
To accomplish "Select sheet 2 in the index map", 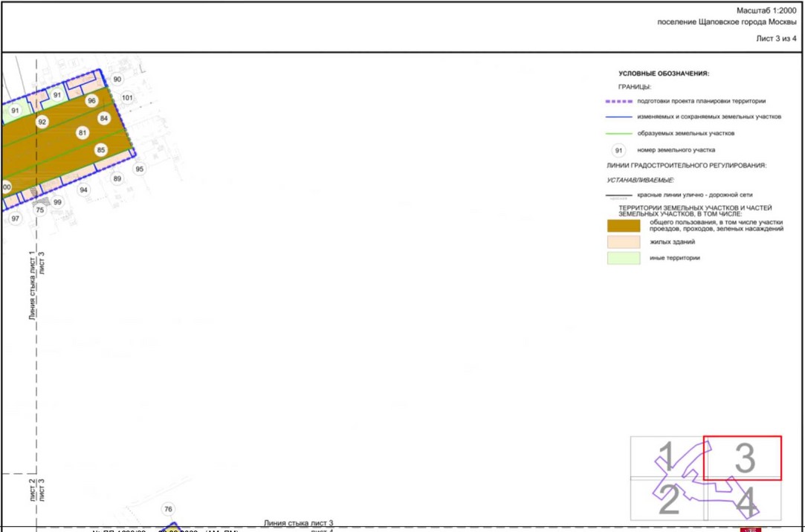I will click(668, 500).
